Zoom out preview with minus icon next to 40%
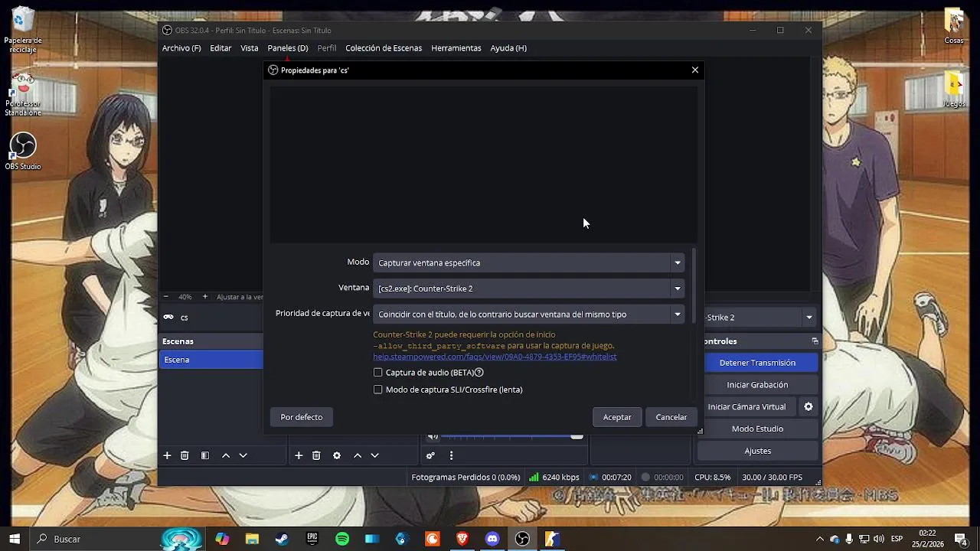 pyautogui.click(x=165, y=297)
